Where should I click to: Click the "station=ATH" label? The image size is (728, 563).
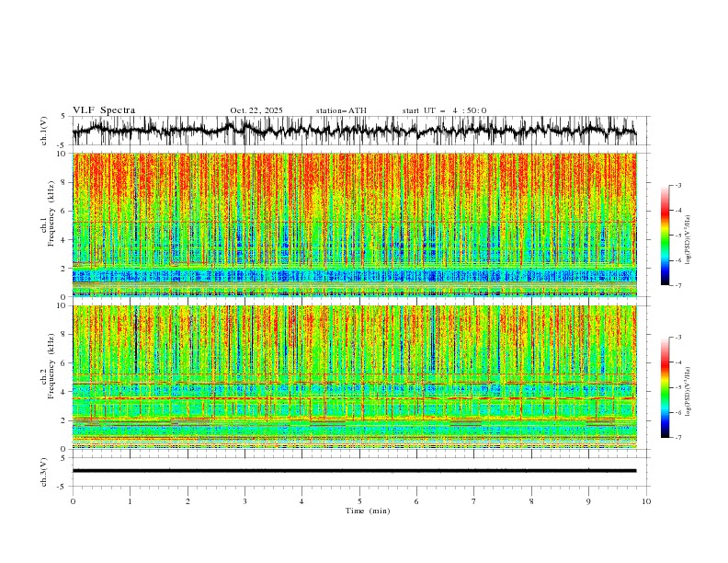point(341,110)
